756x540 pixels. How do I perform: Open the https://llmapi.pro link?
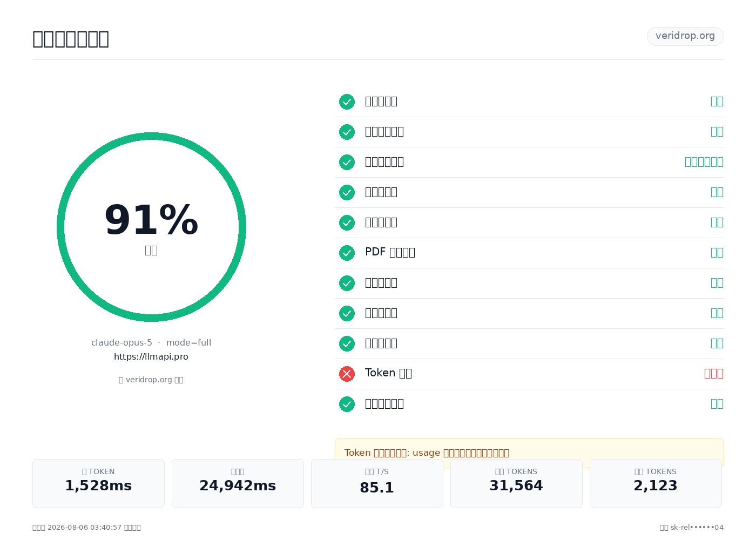click(x=151, y=356)
